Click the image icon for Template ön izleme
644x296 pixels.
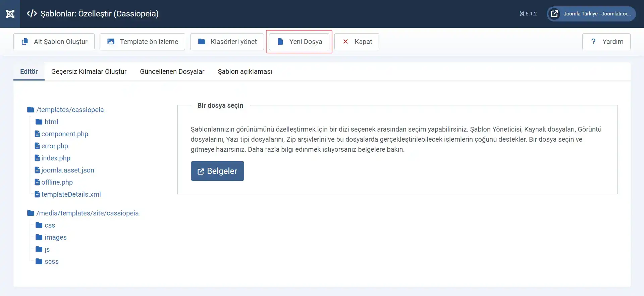111,42
